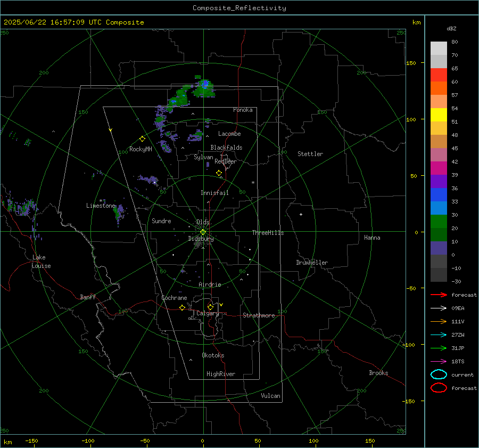Click the red forecast ellipse legend icon
The width and height of the screenshot is (479, 448).
click(x=439, y=388)
